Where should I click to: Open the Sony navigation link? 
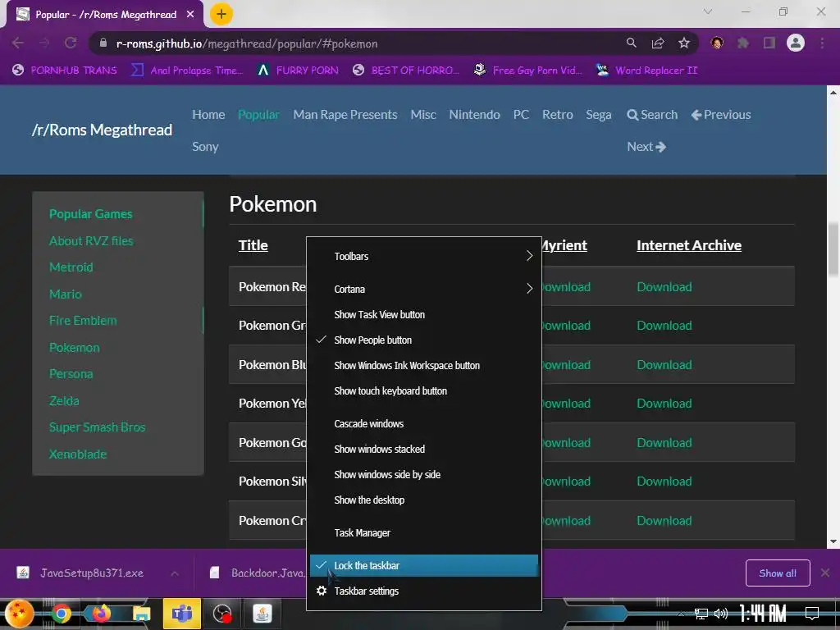coord(205,147)
